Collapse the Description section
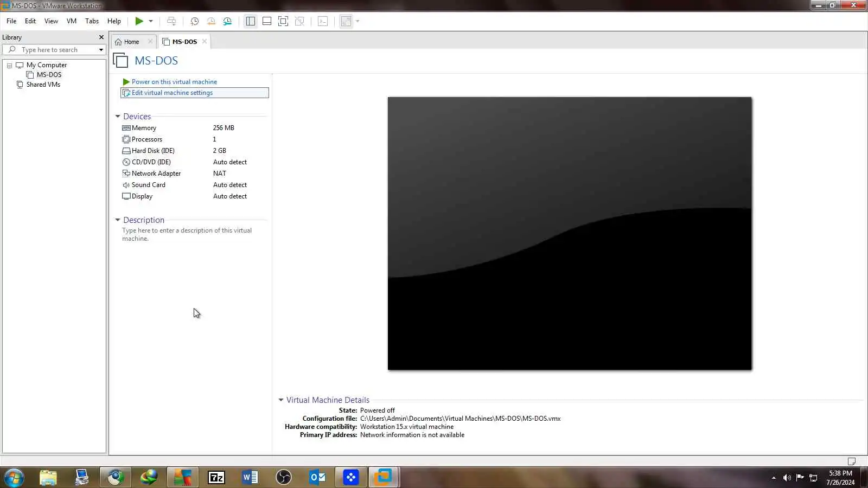Image resolution: width=868 pixels, height=488 pixels. click(118, 220)
